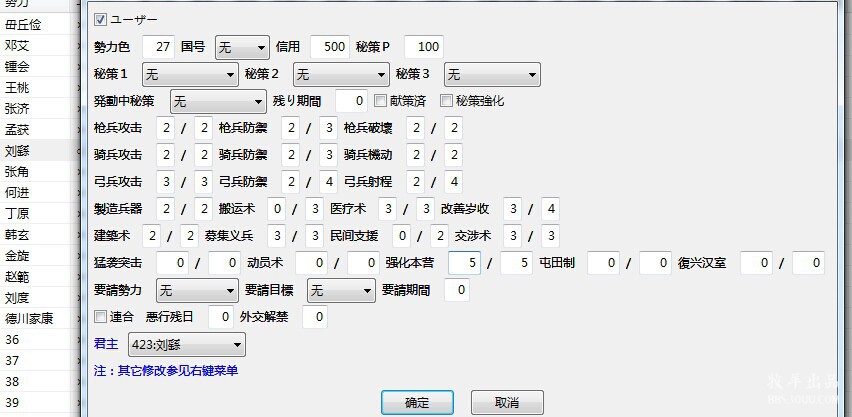Select 刘繇 in the faction list
The height and width of the screenshot is (417, 852).
coord(17,152)
